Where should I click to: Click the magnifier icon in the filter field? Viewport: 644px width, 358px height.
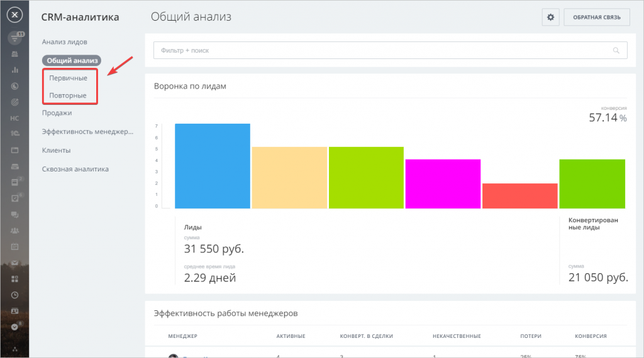(616, 50)
